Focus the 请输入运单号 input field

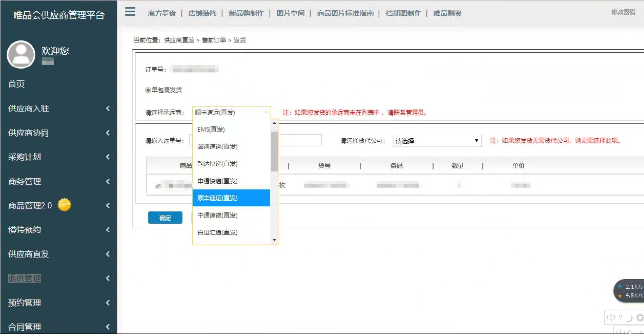[x=255, y=140]
